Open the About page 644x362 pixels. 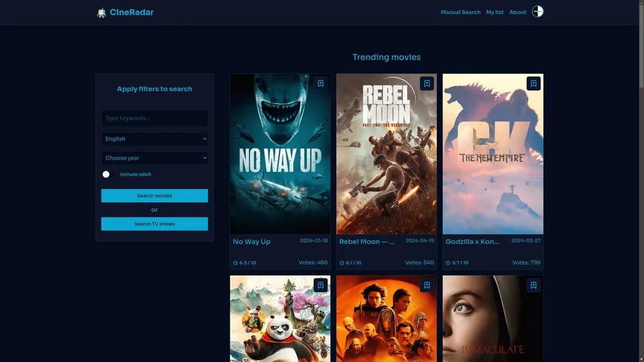(518, 12)
